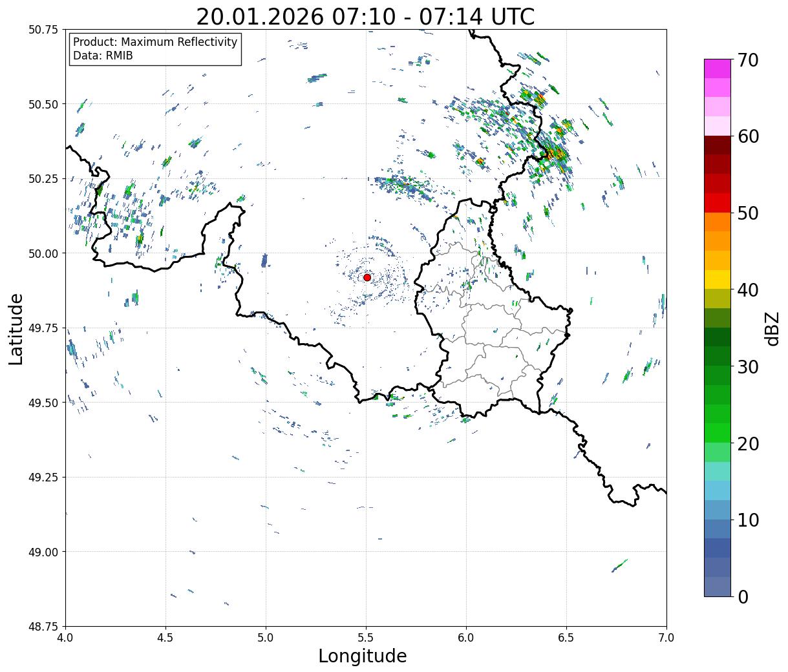Click the dBZ colorbar label

[x=772, y=328]
